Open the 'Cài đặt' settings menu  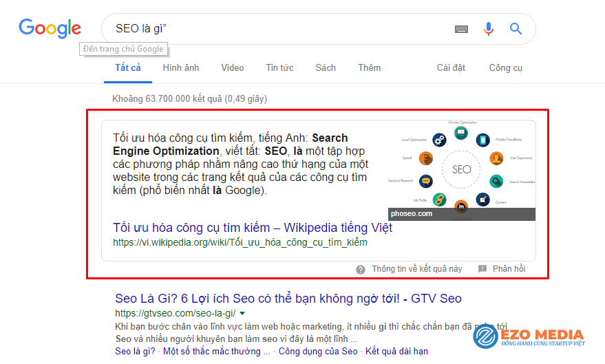coord(451,68)
